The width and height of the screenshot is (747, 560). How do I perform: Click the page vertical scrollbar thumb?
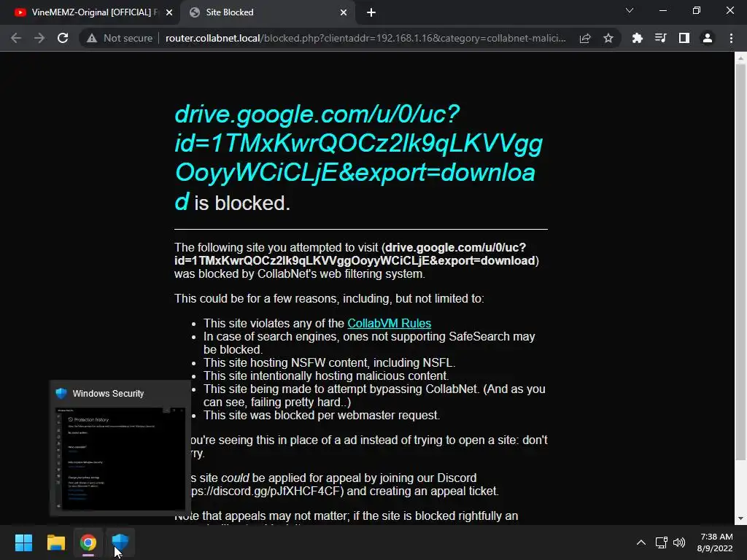point(740,262)
